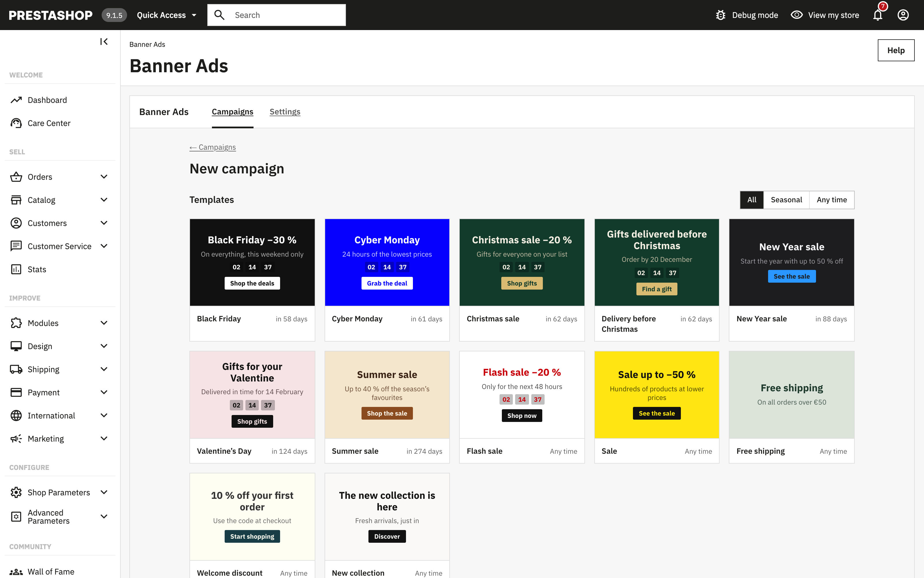Expand the Design menu chevron
Screen dimensions: 924x578
point(104,346)
